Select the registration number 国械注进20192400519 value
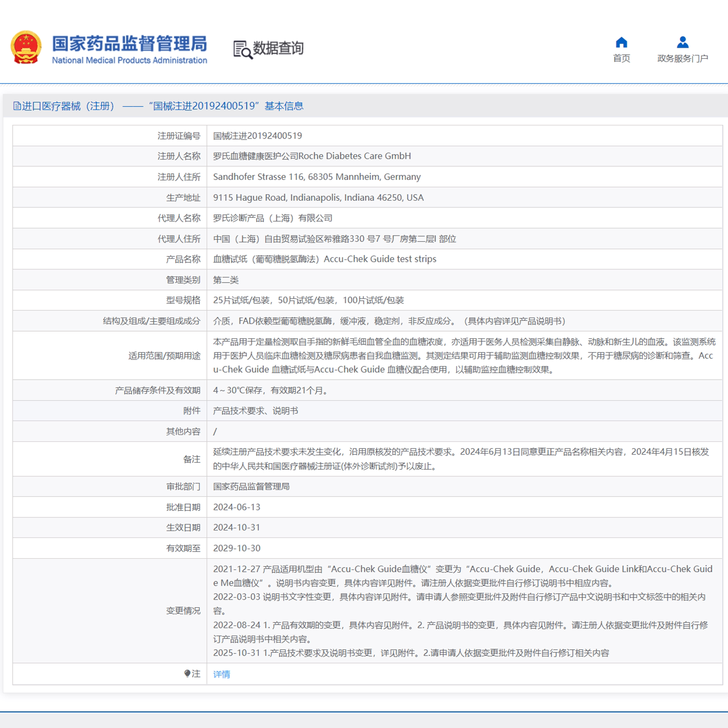Viewport: 728px width, 728px height. [257, 135]
